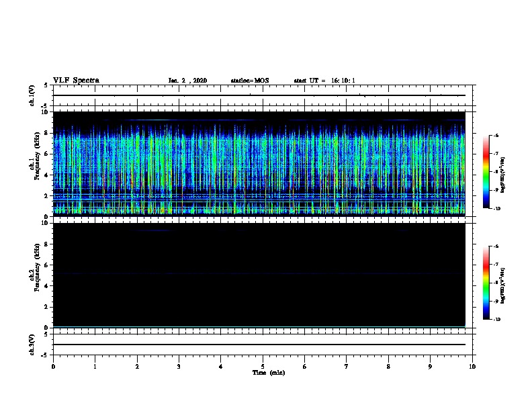The image size is (532, 411).
Task: Click the '7' tick on Time axis
Action: pos(347,367)
